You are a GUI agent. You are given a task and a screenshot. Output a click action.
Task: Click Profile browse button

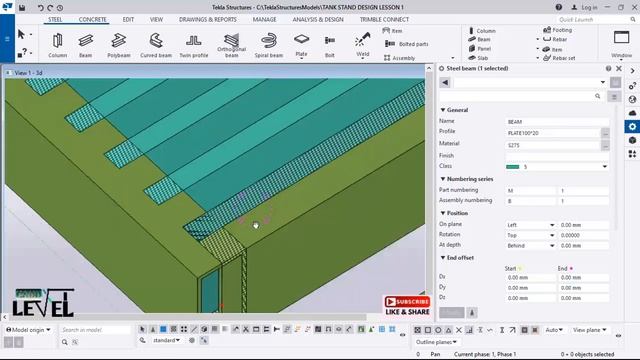[605, 133]
